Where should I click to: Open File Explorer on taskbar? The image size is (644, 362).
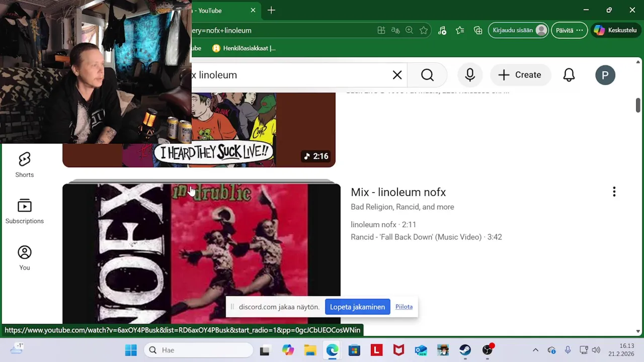click(x=310, y=350)
